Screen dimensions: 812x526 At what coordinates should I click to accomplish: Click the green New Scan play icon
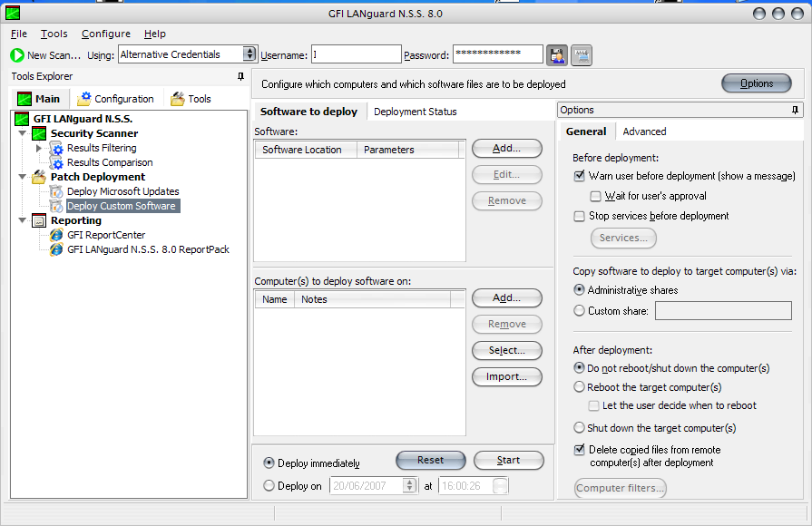(x=17, y=55)
